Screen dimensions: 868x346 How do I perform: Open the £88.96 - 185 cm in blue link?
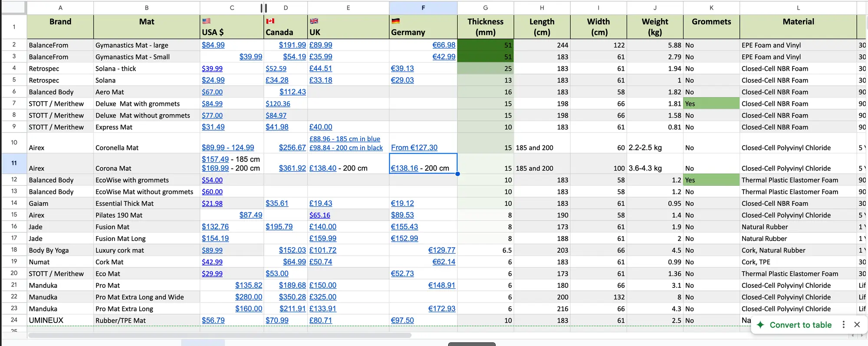[345, 139]
